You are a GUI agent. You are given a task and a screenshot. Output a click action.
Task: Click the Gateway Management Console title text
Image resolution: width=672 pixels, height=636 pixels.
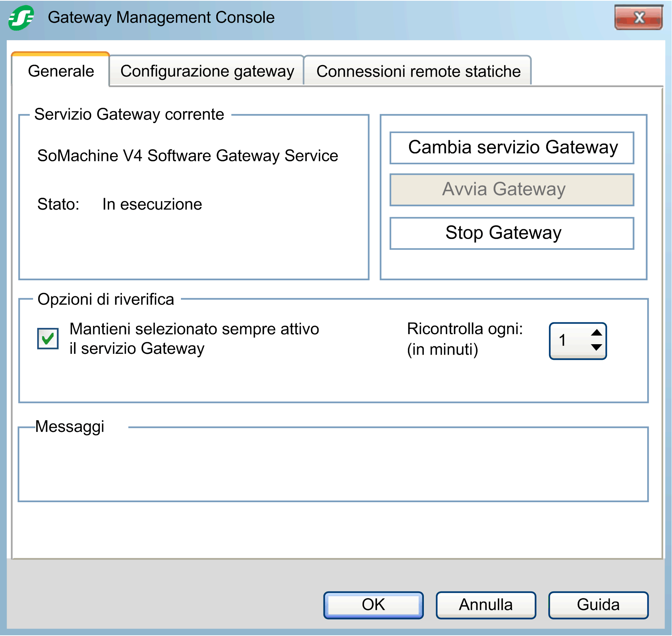(161, 17)
